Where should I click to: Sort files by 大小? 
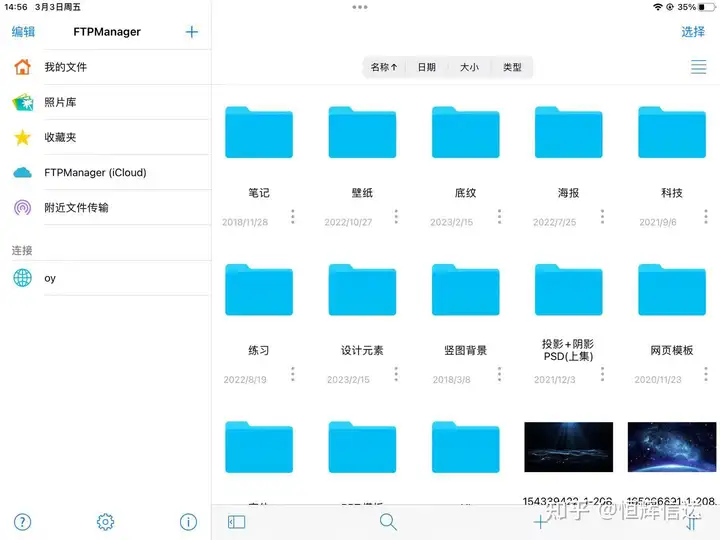click(469, 67)
